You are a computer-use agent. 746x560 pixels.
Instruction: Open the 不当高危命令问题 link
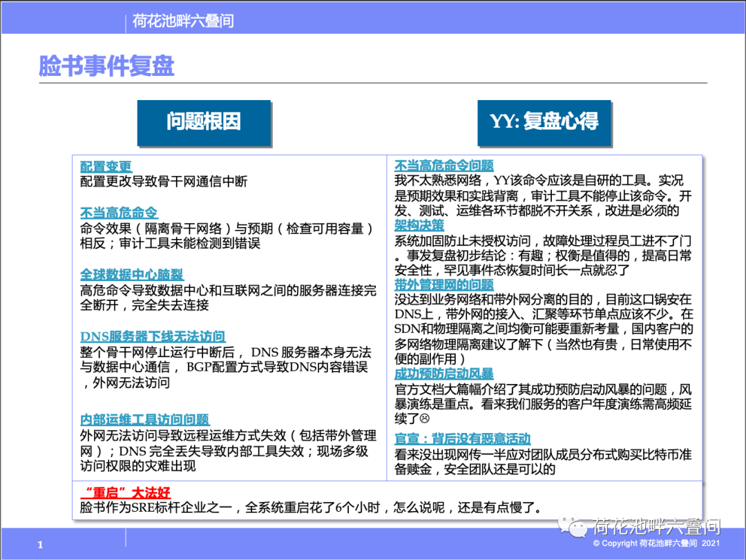coord(444,166)
